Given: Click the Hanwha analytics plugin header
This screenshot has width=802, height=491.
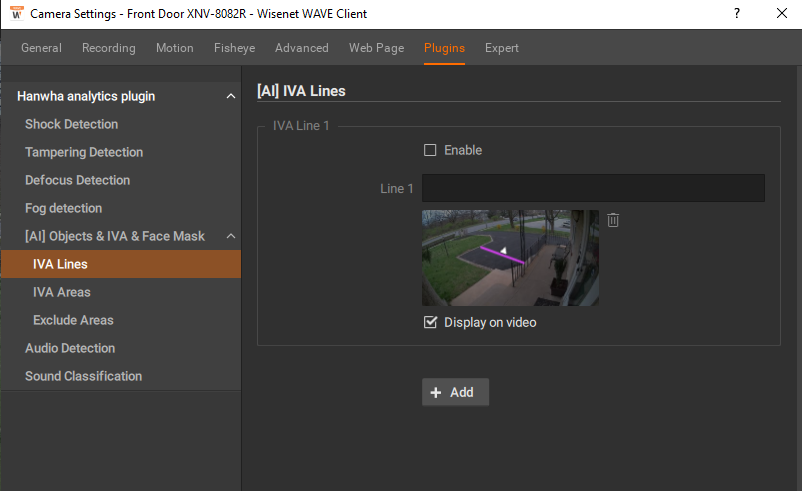Looking at the screenshot, I should [x=86, y=96].
